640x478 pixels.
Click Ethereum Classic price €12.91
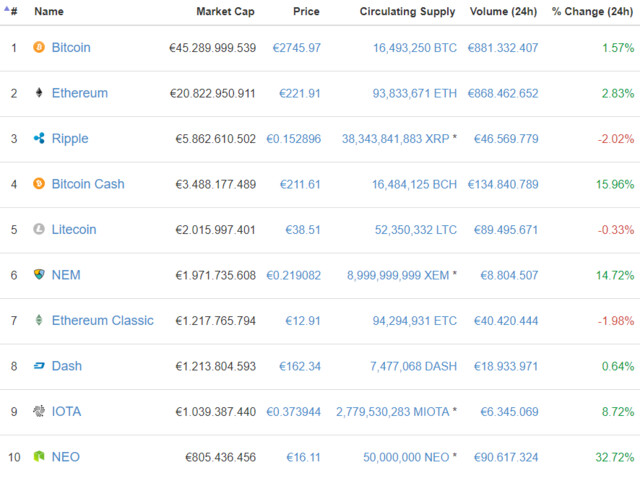click(303, 321)
